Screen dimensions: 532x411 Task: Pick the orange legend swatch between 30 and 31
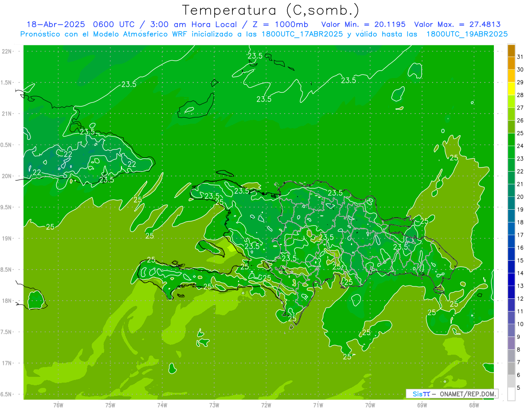coord(511,63)
